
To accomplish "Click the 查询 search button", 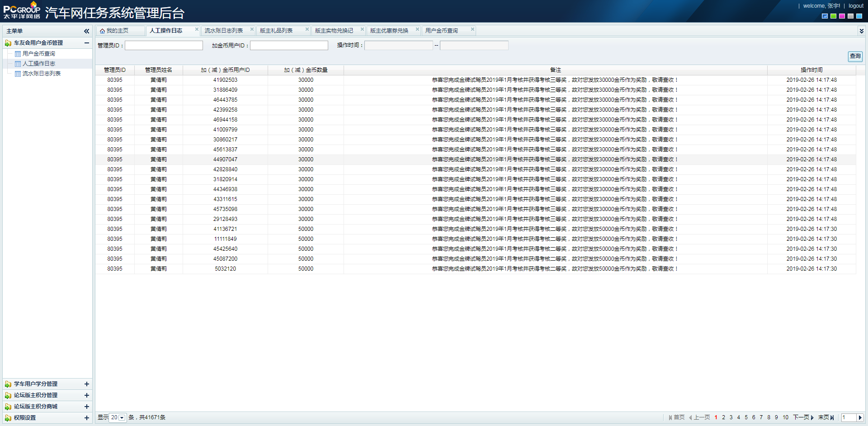I will coord(855,56).
